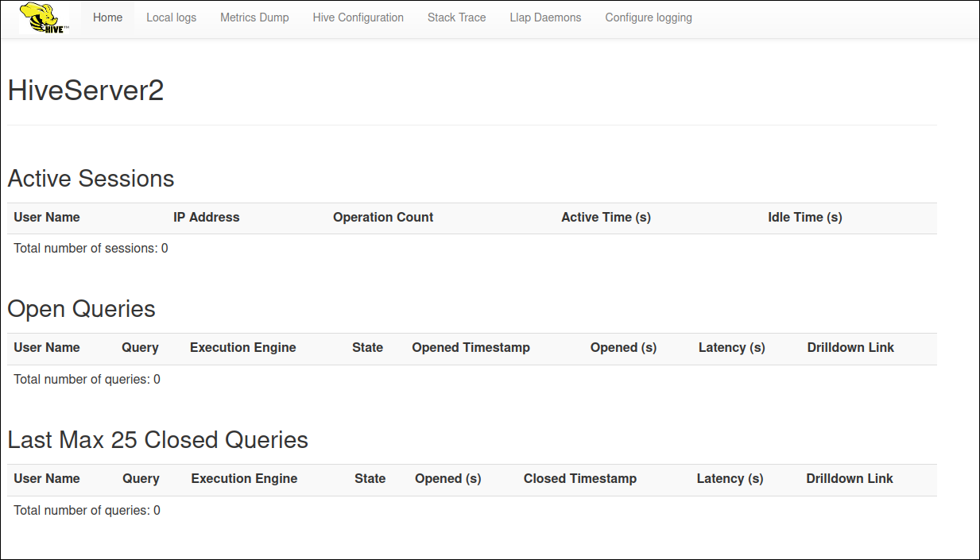Click the IP Address column header
980x560 pixels.
(207, 218)
